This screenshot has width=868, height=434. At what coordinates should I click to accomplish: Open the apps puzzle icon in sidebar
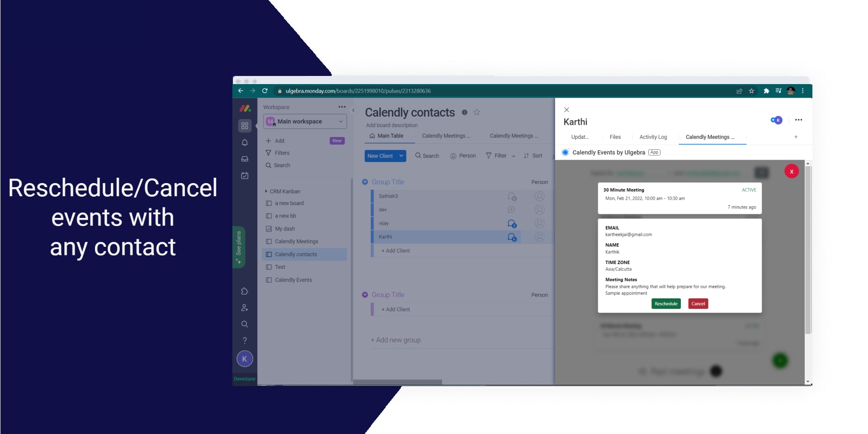[245, 291]
